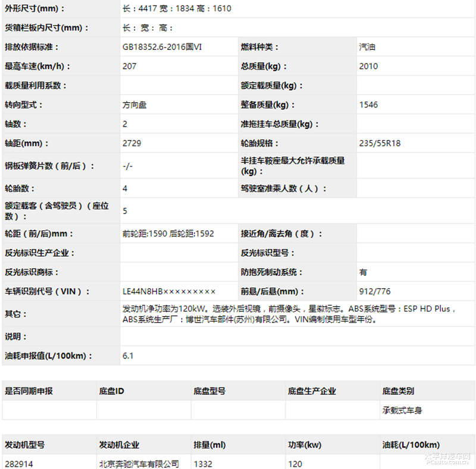Click the 轴距(mm) label
The width and height of the screenshot is (476, 469).
[26, 143]
